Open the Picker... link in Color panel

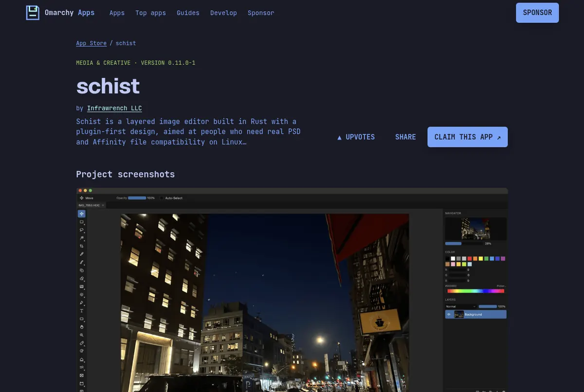pyautogui.click(x=501, y=286)
